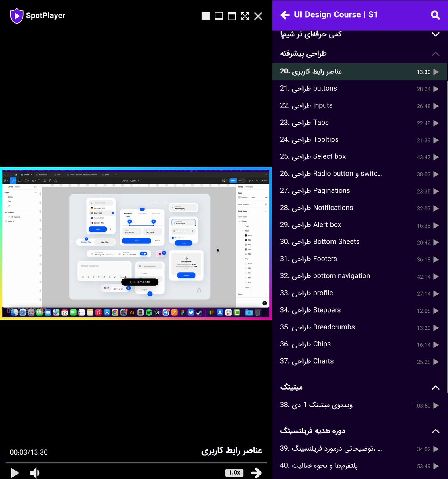The image size is (448, 479).
Task: Open lesson 24 طراحی Tooltips
Action: click(359, 140)
